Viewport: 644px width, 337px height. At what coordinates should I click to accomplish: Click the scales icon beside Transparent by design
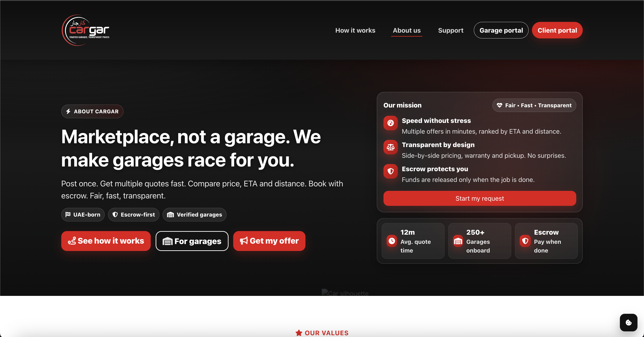point(390,147)
